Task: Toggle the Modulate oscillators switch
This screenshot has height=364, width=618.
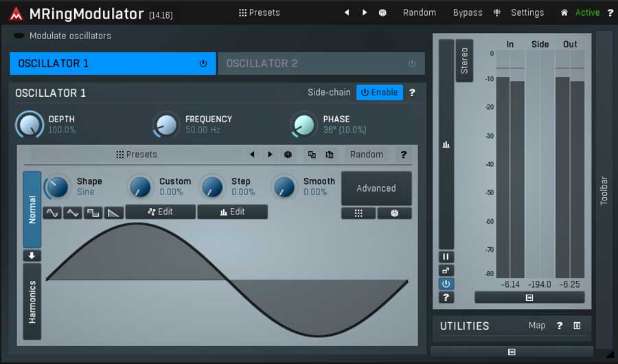Action: (x=19, y=36)
